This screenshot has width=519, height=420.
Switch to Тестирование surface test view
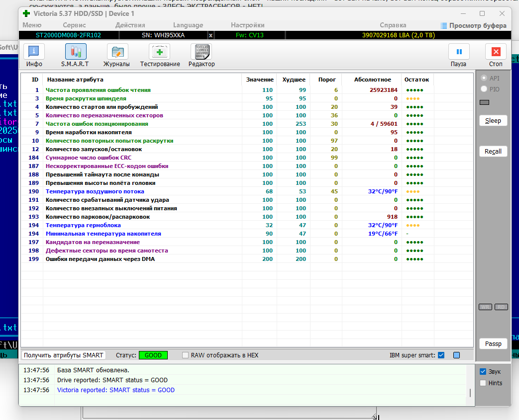(x=160, y=52)
